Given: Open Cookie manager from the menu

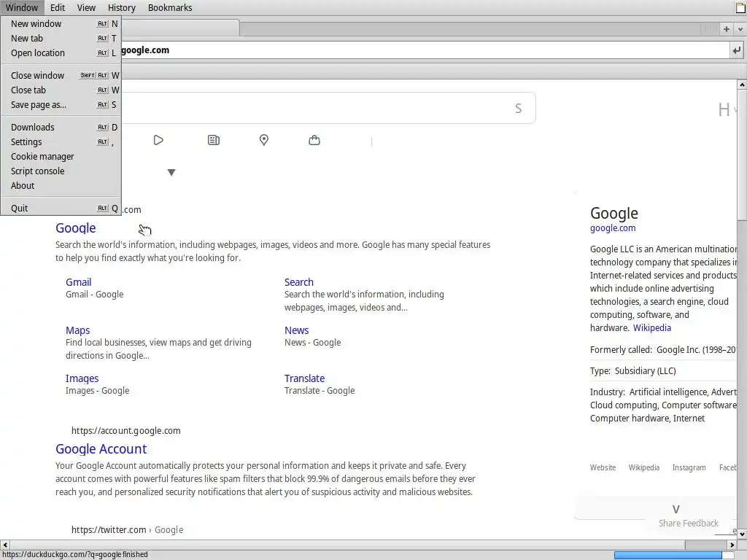Looking at the screenshot, I should coord(61,156).
